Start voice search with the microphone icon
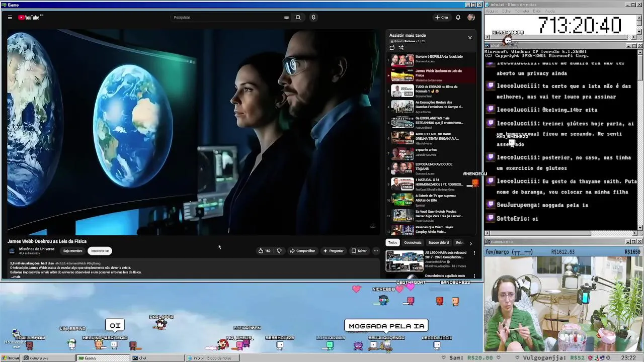The height and width of the screenshot is (362, 644). coord(313,17)
